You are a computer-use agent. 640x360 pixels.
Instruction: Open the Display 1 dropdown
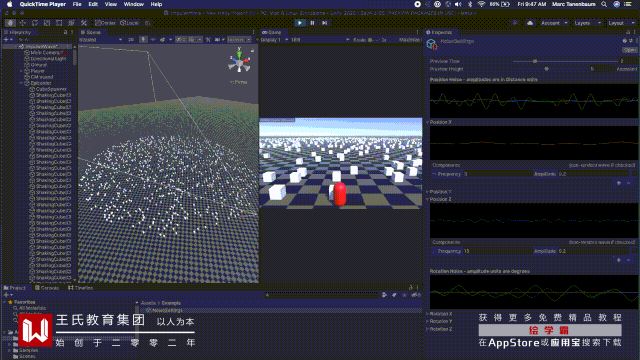274,40
